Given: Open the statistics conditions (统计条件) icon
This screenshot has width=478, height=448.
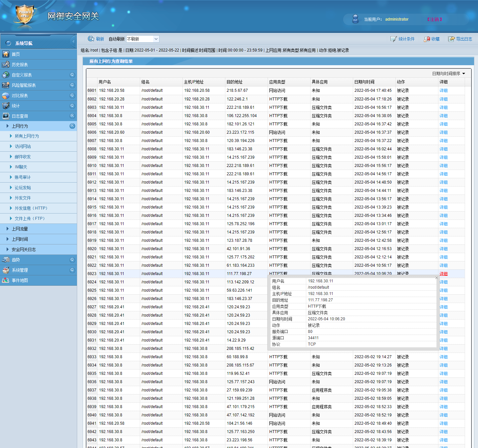Looking at the screenshot, I should pos(393,39).
